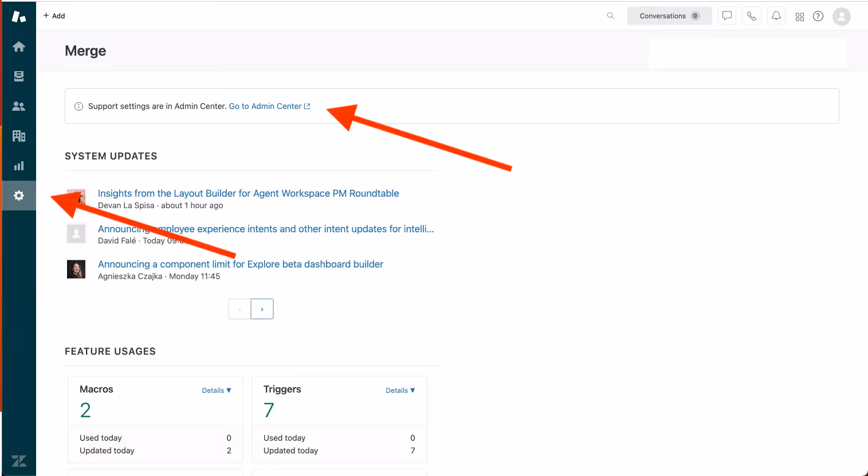Click the search magnifier icon
The height and width of the screenshot is (476, 868).
(x=611, y=16)
